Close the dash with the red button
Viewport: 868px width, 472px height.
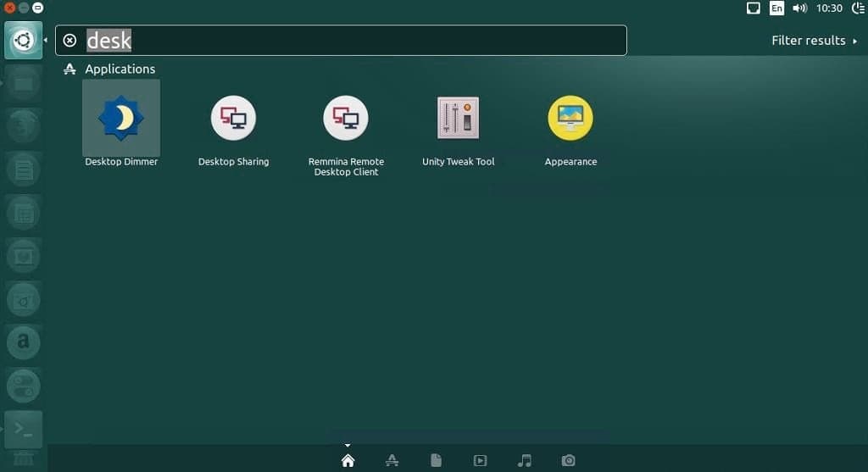point(9,8)
